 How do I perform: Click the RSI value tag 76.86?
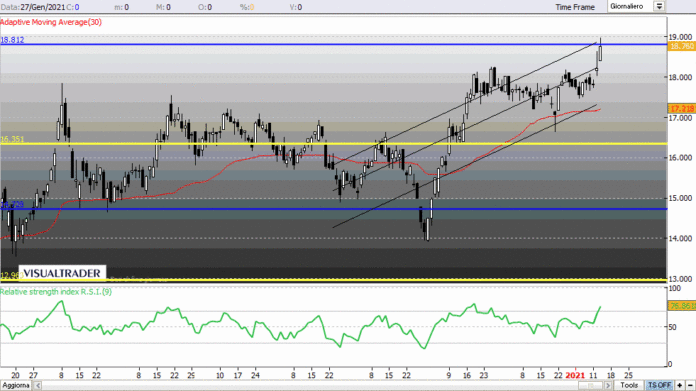[681, 306]
